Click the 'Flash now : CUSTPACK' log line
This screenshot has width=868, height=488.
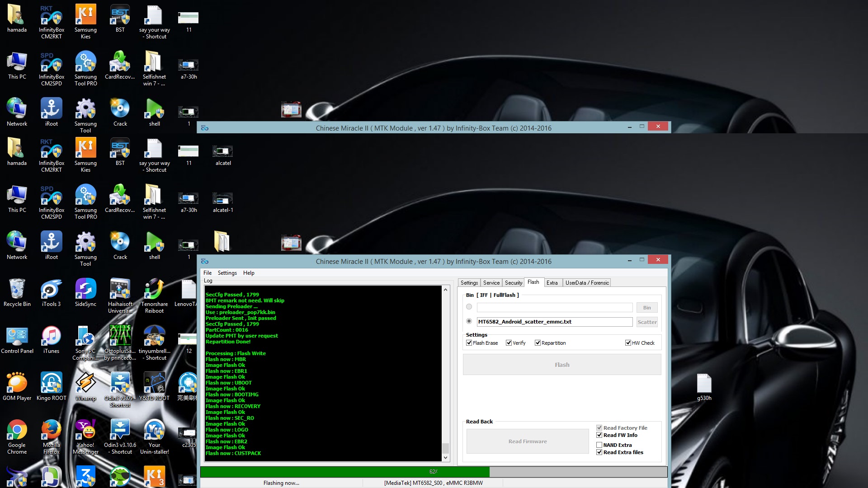pos(233,453)
